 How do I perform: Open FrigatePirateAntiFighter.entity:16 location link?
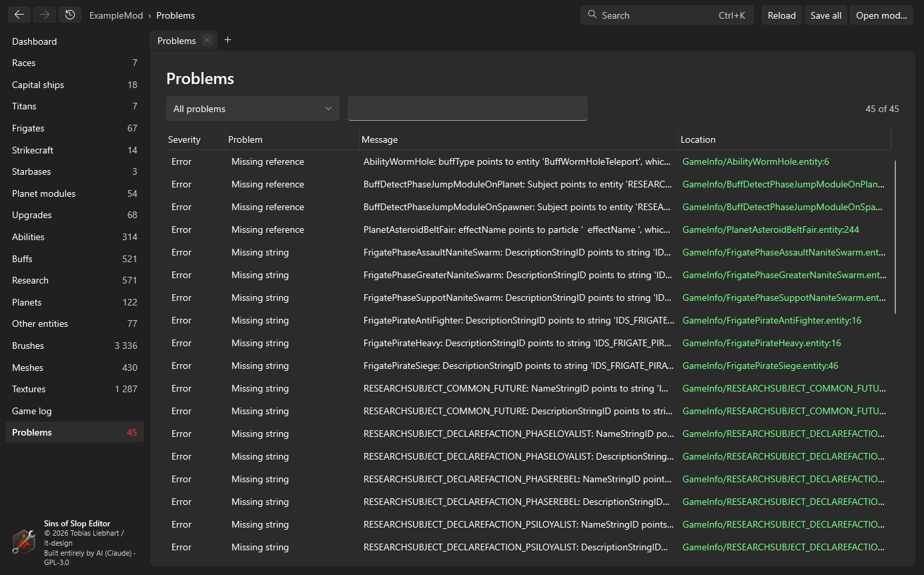772,320
